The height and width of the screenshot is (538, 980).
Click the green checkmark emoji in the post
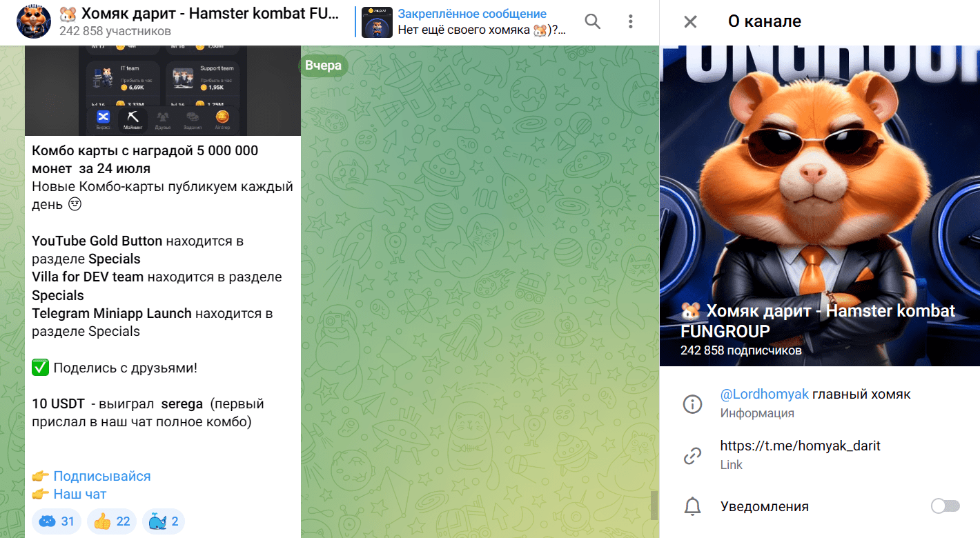point(41,368)
